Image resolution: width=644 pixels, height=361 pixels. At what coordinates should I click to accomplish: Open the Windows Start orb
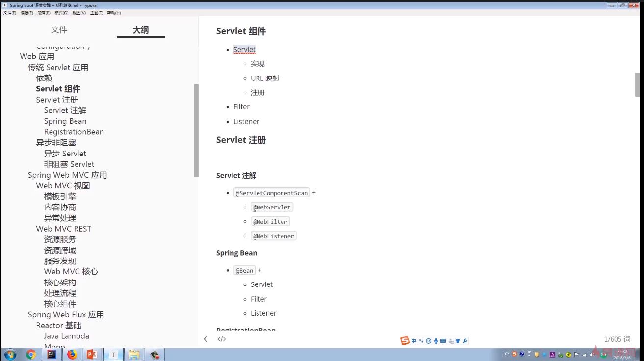pos(10,354)
